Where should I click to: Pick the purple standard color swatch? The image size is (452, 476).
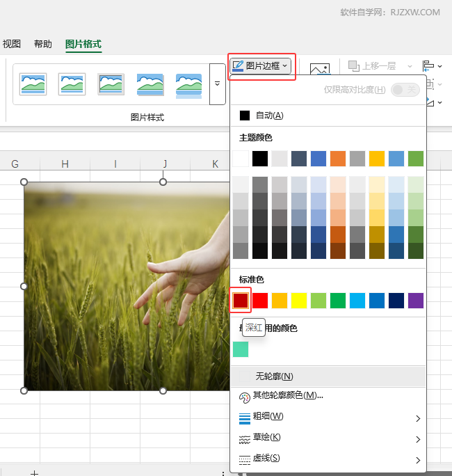pos(416,301)
